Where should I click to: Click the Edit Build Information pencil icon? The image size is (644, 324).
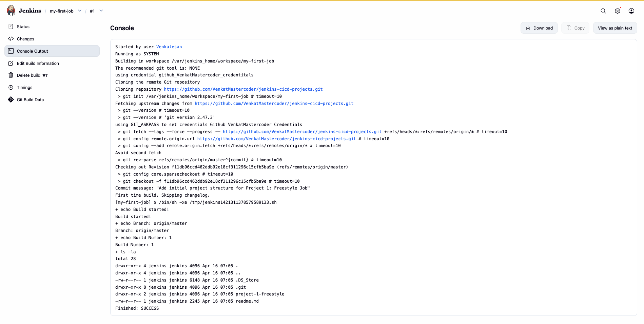click(x=11, y=63)
